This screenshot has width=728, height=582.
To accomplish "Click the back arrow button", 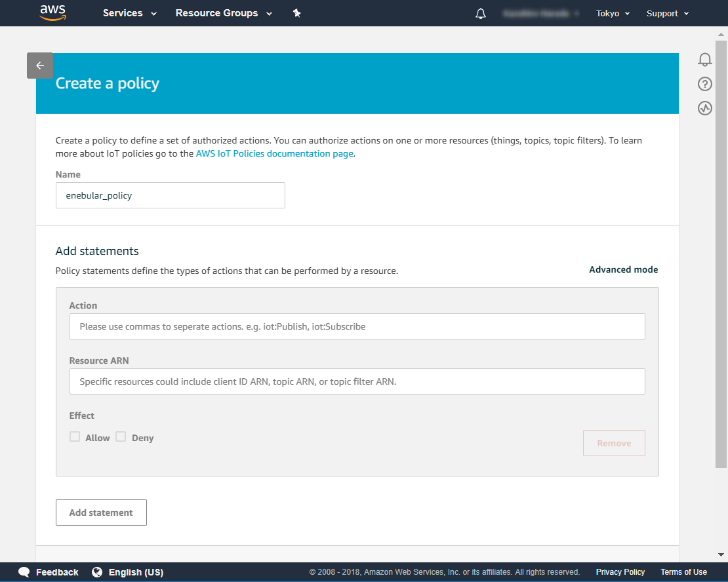I will click(40, 66).
